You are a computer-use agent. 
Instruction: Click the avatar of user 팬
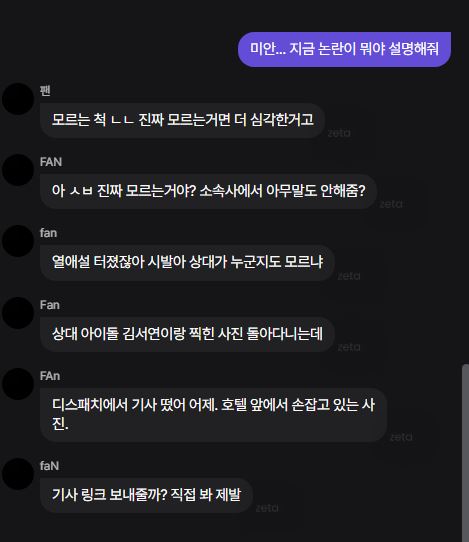coord(18,99)
